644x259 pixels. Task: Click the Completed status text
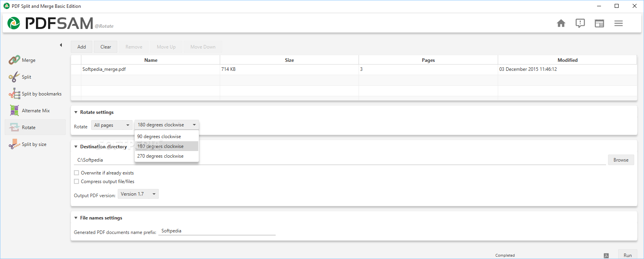pos(505,255)
